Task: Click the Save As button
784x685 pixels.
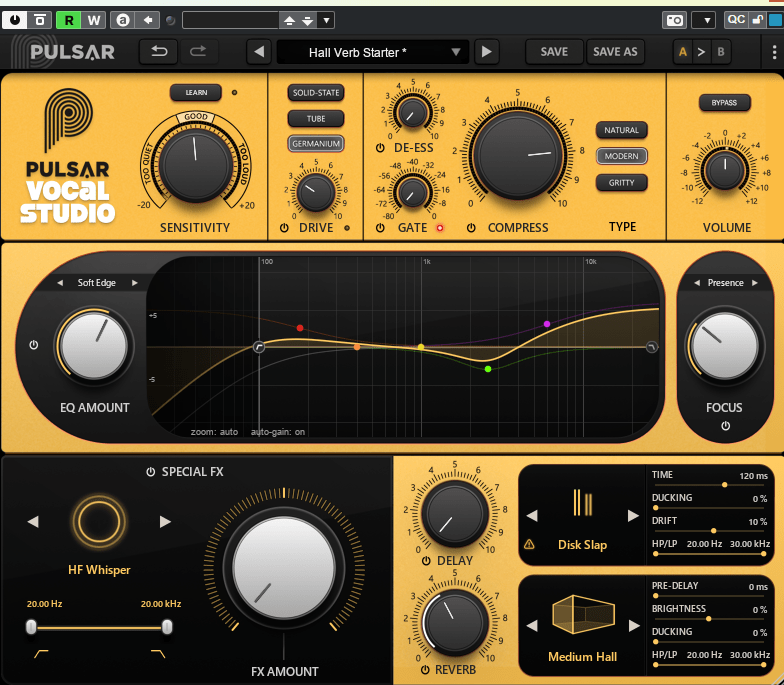Action: (x=615, y=52)
